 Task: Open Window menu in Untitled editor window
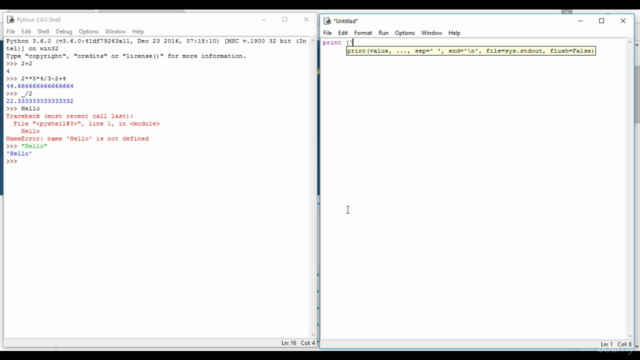pos(431,33)
